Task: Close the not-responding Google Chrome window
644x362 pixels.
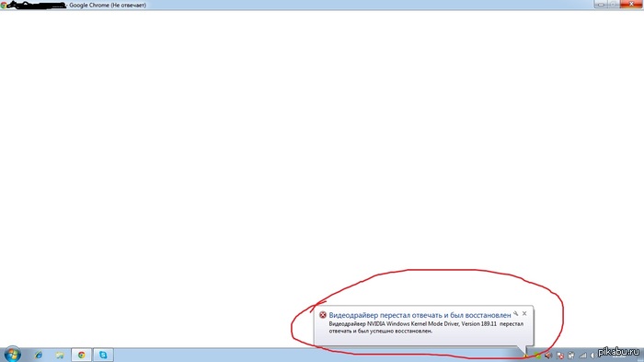Action: click(x=631, y=4)
